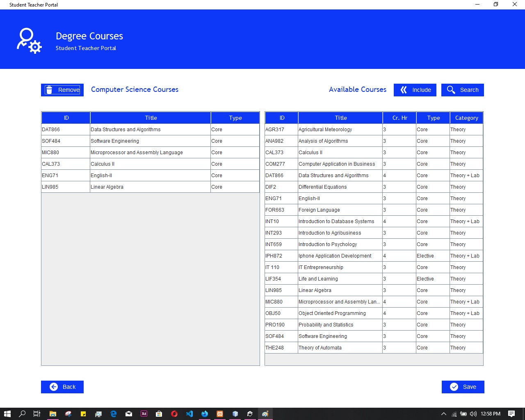The width and height of the screenshot is (525, 420).
Task: Click the Cr. Hr column header
Action: coord(399,118)
